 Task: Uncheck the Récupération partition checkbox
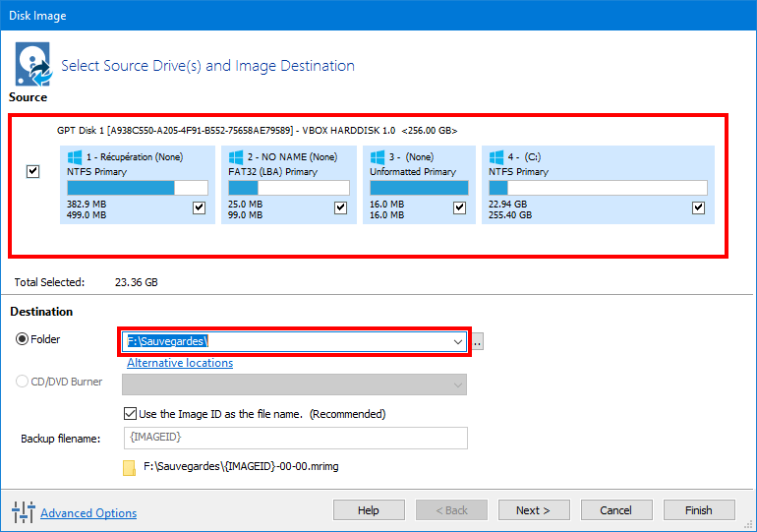point(199,208)
